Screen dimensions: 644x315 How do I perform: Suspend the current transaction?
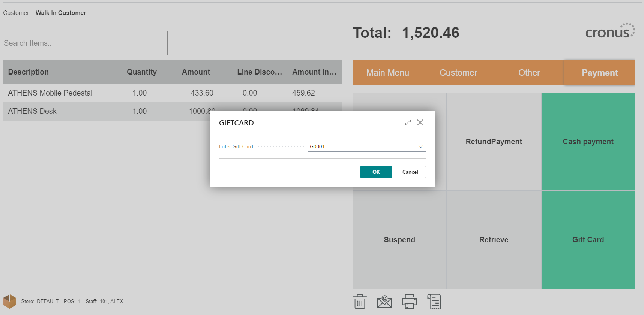click(399, 240)
